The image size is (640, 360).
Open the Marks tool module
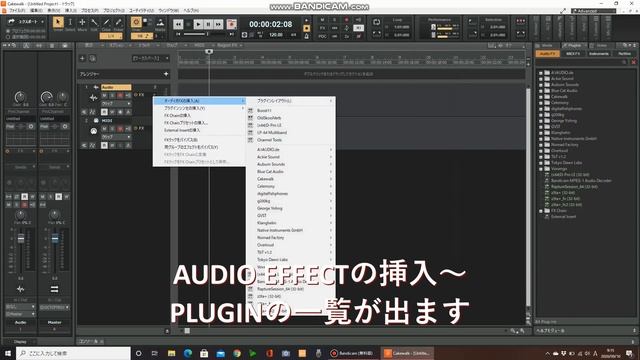pyautogui.click(x=160, y=23)
